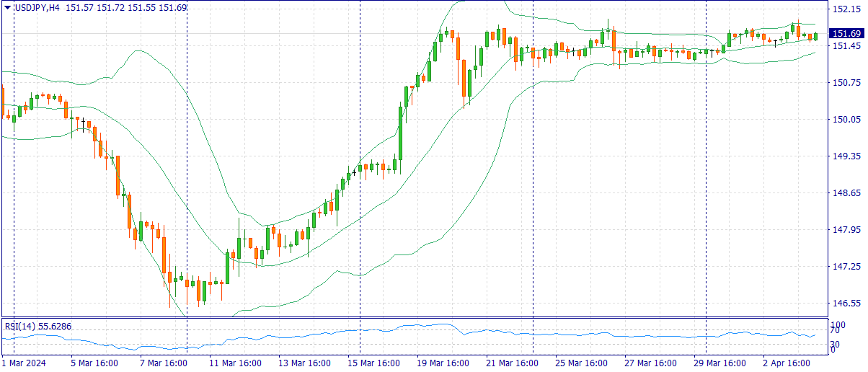Viewport: 868px width, 372px height.
Task: Click the 11 Mar 16:00 time label
Action: coord(234,363)
